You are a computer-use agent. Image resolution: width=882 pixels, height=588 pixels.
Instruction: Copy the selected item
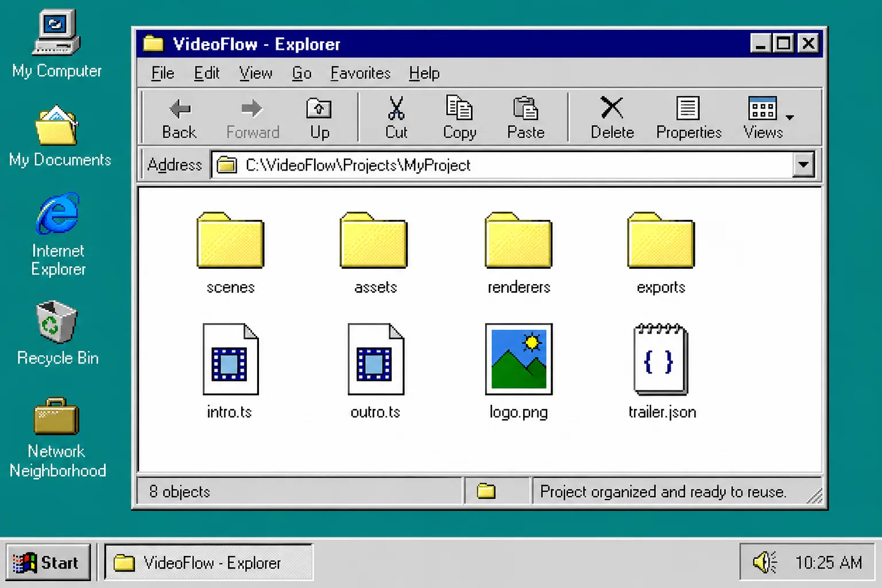coord(459,118)
